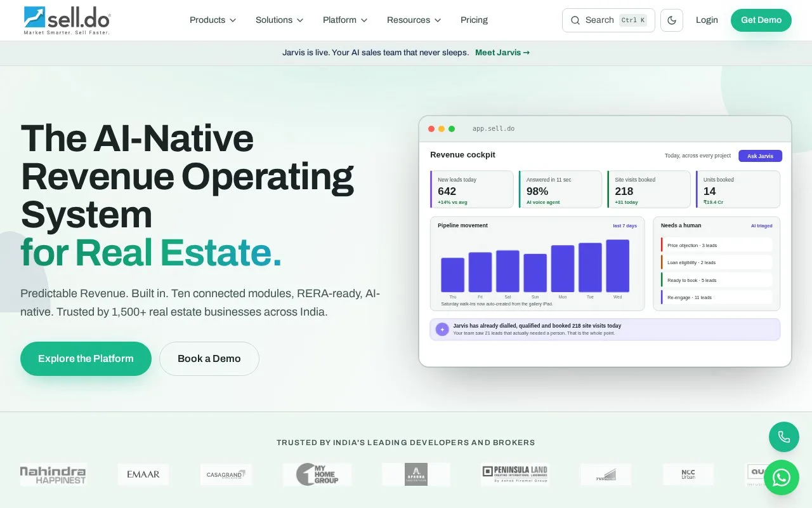
Task: Click the EMAAR logo
Action: 143,474
